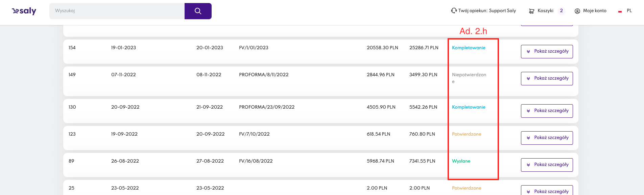Click the chevron icon for order 154

pos(528,52)
